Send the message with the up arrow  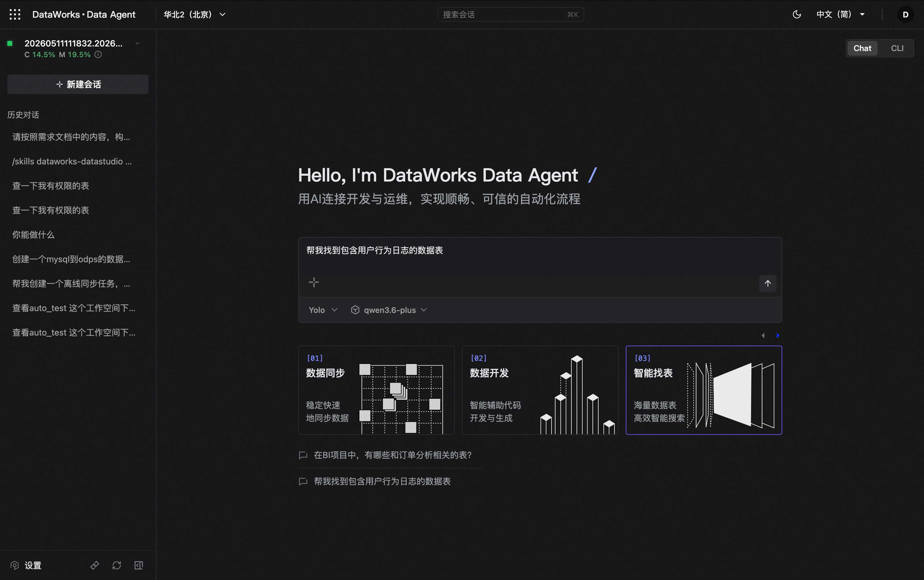tap(768, 284)
